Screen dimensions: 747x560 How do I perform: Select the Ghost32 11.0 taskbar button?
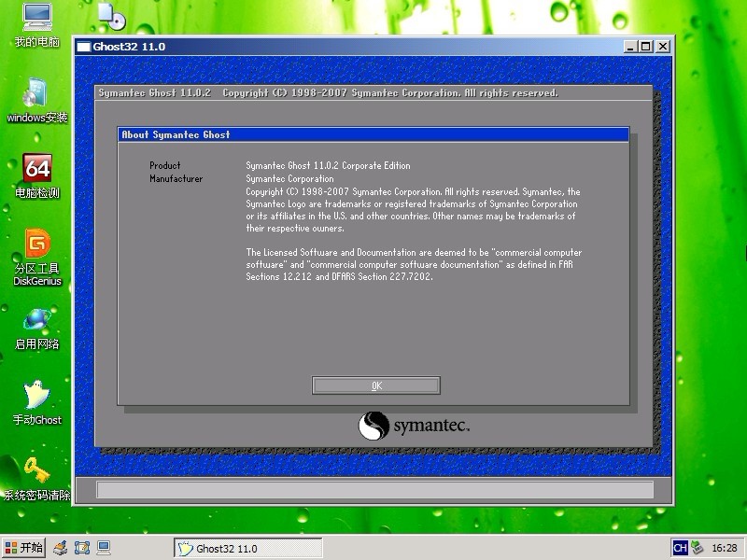coord(247,548)
